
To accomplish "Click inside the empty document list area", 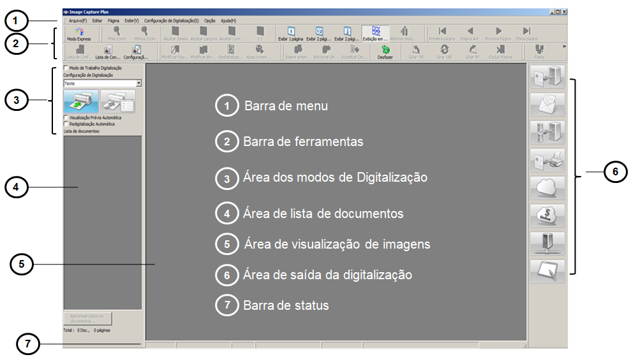I will (x=102, y=223).
